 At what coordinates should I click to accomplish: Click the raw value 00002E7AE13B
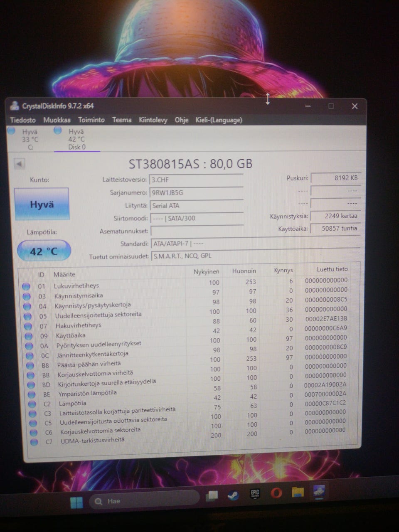tap(326, 319)
